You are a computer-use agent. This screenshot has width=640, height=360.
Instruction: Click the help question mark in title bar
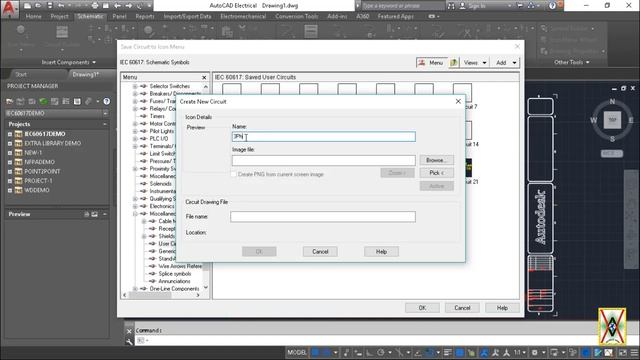(x=552, y=6)
